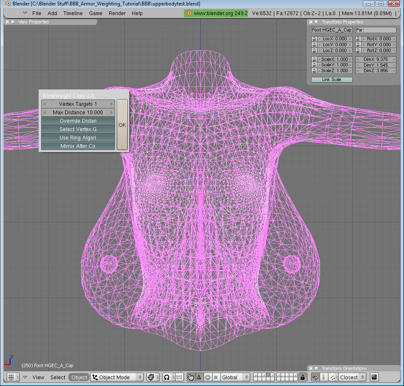Click OK in the Bone Weight Copy popup
404x386 pixels.
click(x=122, y=125)
